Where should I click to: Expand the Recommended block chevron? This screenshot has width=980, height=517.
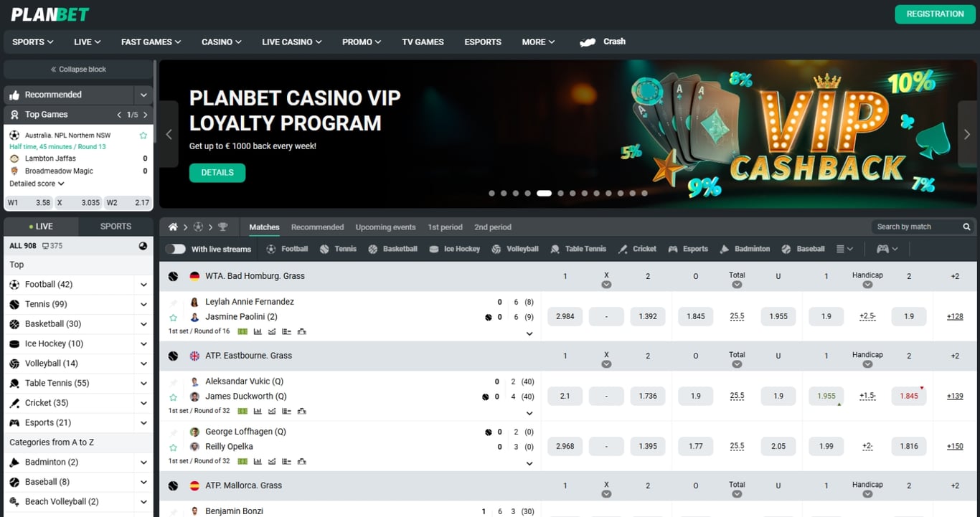143,95
